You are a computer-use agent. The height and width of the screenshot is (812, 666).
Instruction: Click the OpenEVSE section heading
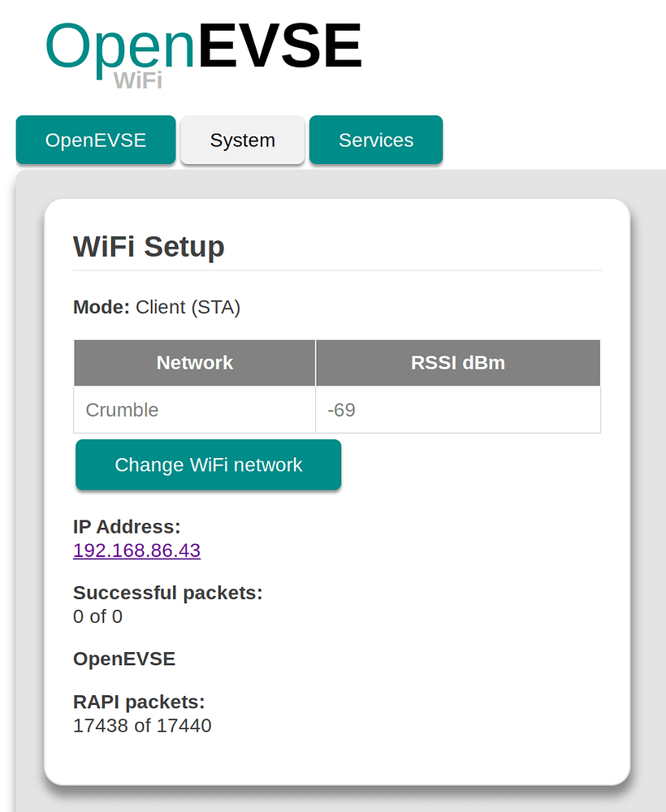(123, 659)
